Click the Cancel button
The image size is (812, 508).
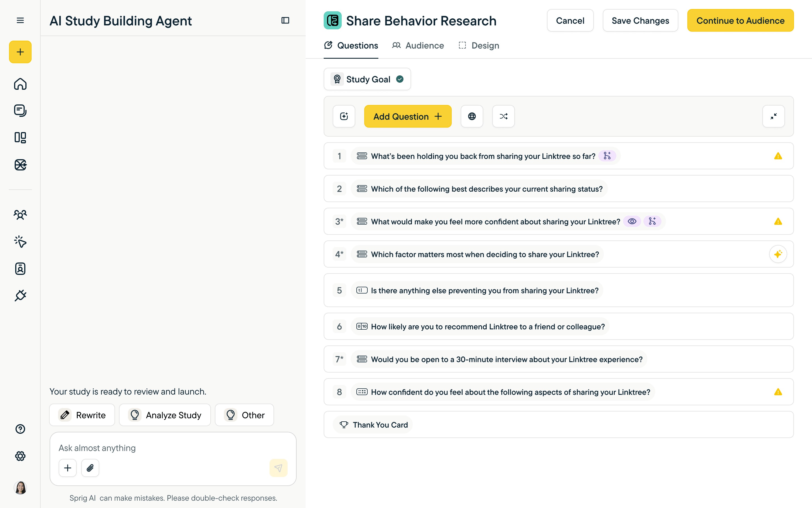(570, 21)
